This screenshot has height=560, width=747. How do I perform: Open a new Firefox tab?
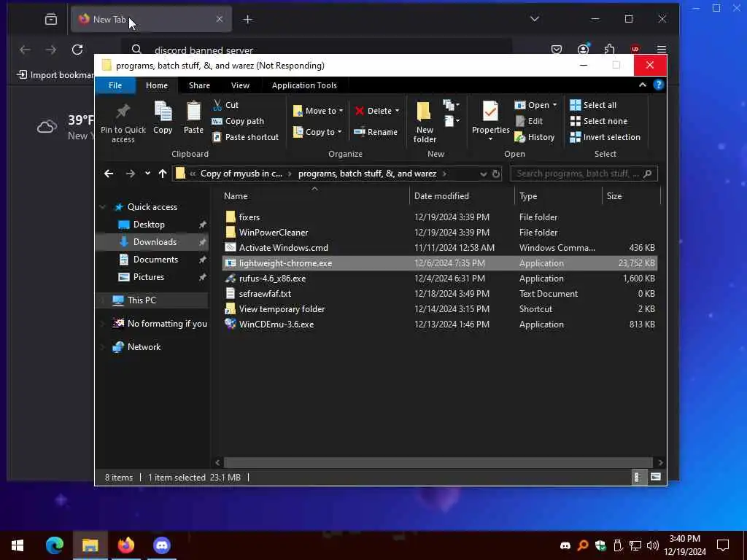point(248,20)
